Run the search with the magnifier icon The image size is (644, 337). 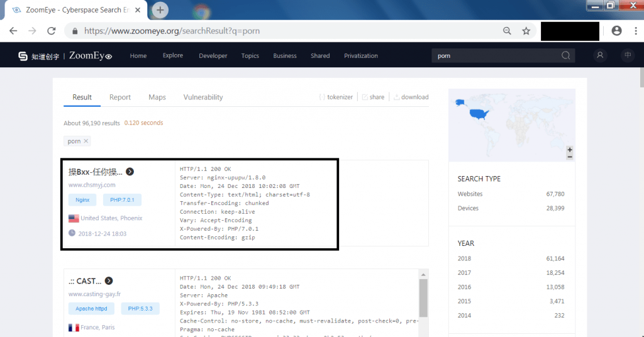point(565,55)
